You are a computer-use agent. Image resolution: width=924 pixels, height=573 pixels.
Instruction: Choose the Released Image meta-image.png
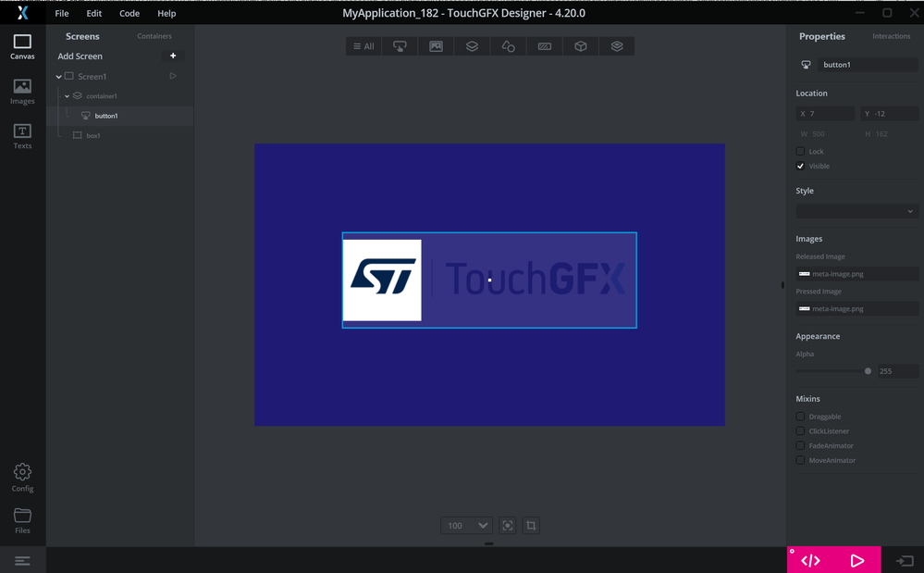[x=856, y=273]
